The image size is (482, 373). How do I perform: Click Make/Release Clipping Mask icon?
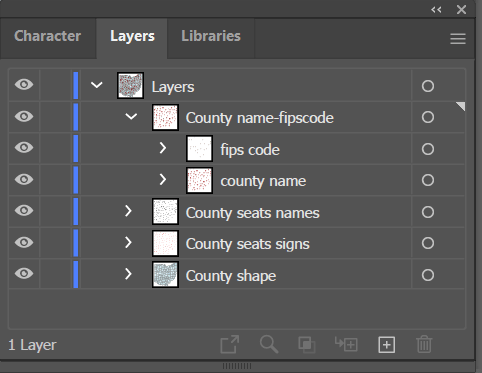pyautogui.click(x=307, y=344)
